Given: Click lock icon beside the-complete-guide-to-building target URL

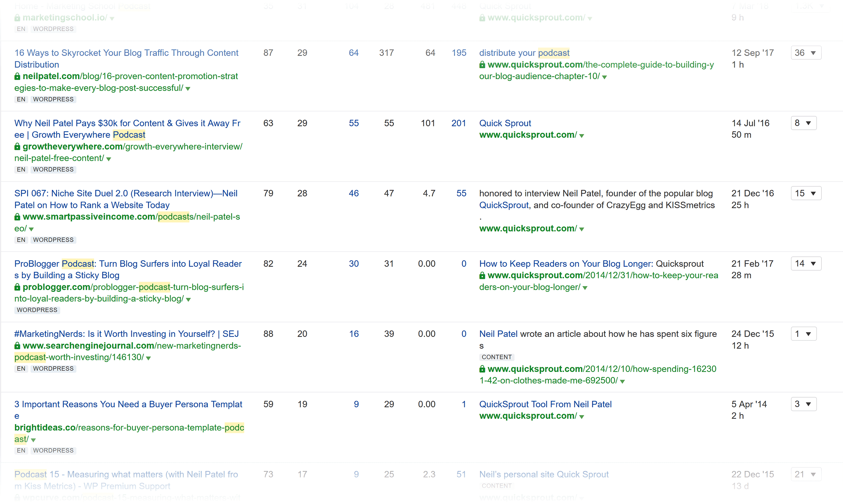Looking at the screenshot, I should pyautogui.click(x=482, y=65).
